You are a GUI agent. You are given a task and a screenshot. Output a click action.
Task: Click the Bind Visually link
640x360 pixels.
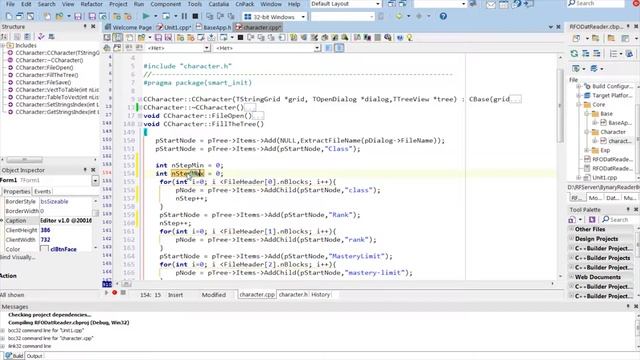17,257
